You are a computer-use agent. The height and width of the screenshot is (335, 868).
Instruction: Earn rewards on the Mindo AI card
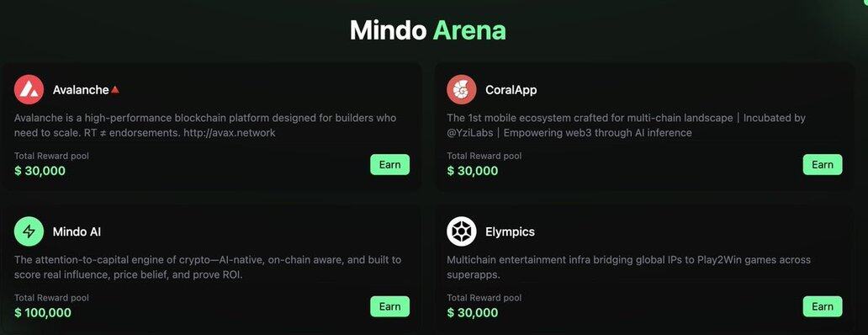click(389, 306)
